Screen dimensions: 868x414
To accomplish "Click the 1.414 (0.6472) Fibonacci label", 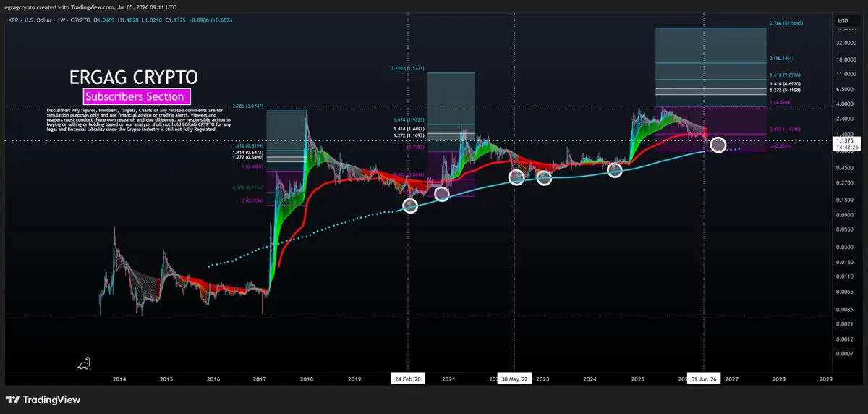I will 249,153.
